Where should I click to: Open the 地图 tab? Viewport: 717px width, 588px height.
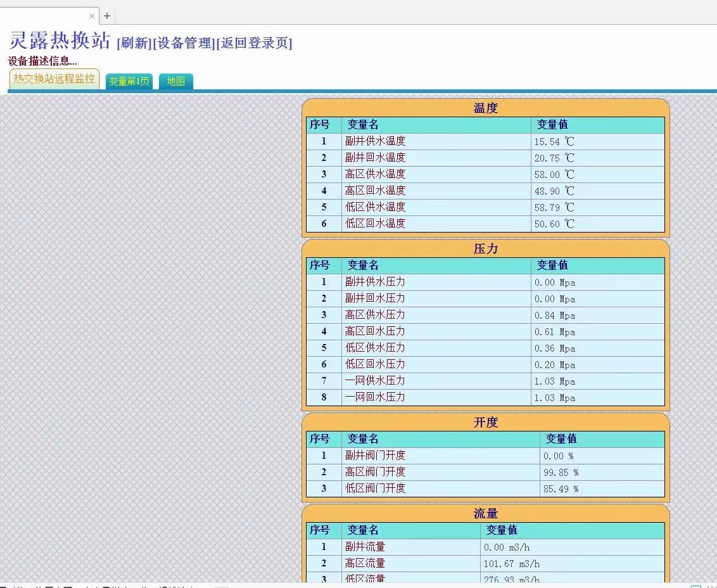(175, 81)
